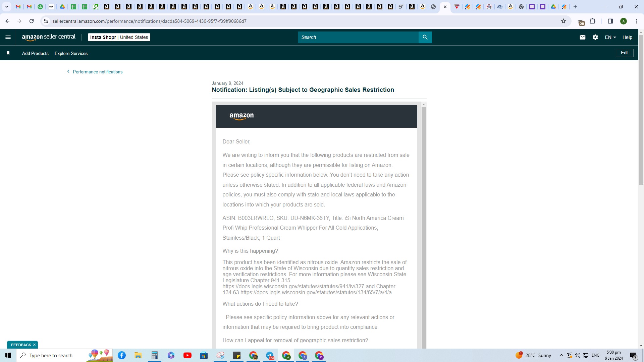The height and width of the screenshot is (362, 644).
Task: Open Help in Seller Central header
Action: (x=627, y=37)
